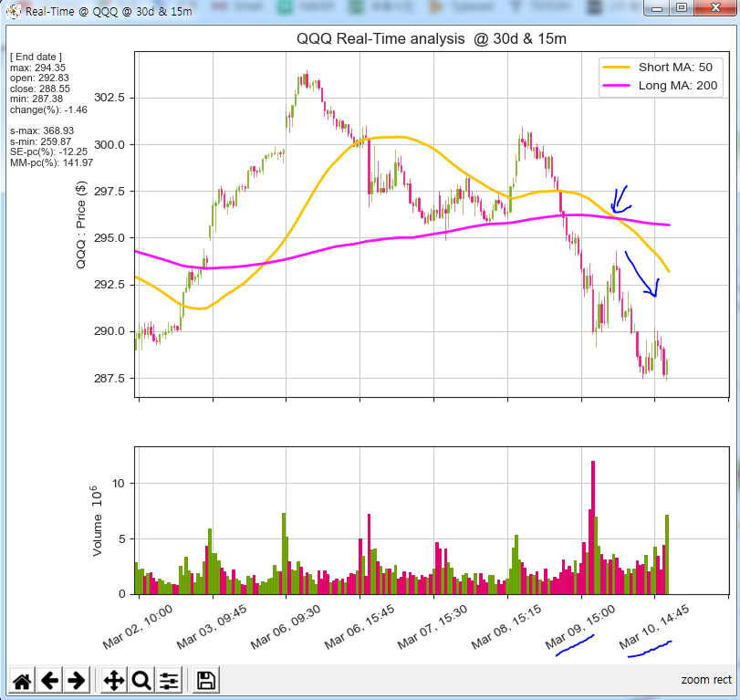The image size is (740, 700).
Task: Click the Mar 06, 09:30 date label
Action: (285, 627)
